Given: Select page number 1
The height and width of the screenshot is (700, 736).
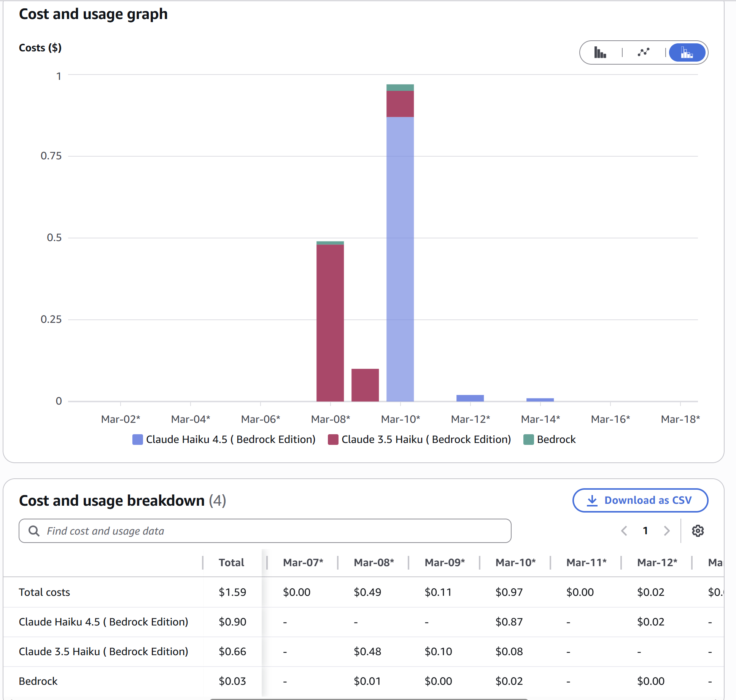Looking at the screenshot, I should click(645, 531).
